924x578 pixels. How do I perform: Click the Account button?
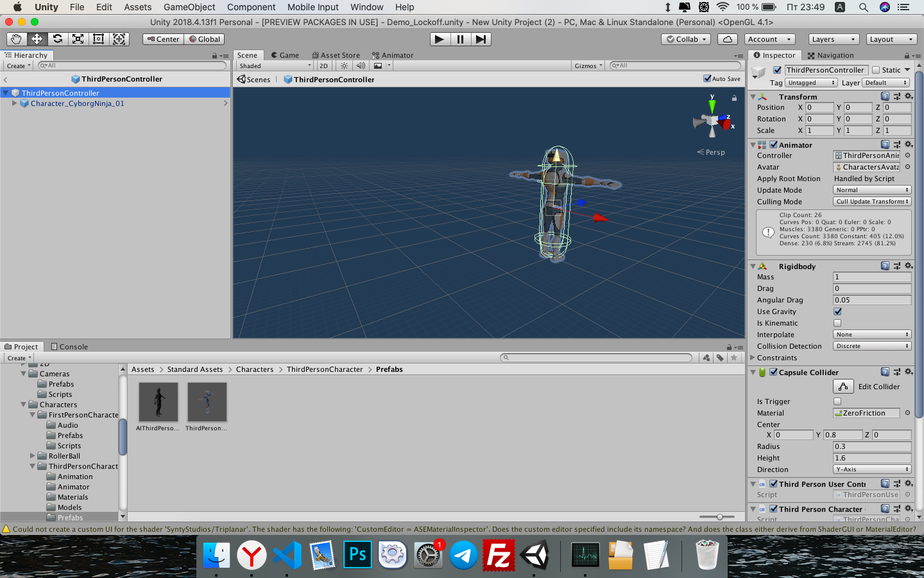[x=770, y=39]
